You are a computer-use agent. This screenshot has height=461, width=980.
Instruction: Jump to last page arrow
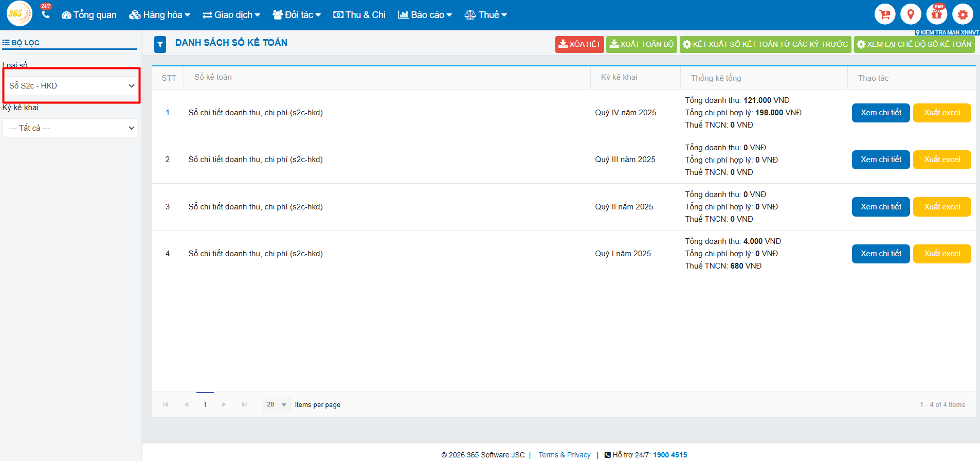pos(244,405)
